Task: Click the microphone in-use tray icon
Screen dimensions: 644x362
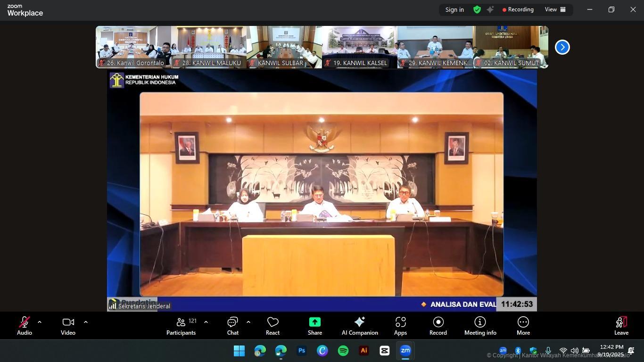Action: coord(548,351)
